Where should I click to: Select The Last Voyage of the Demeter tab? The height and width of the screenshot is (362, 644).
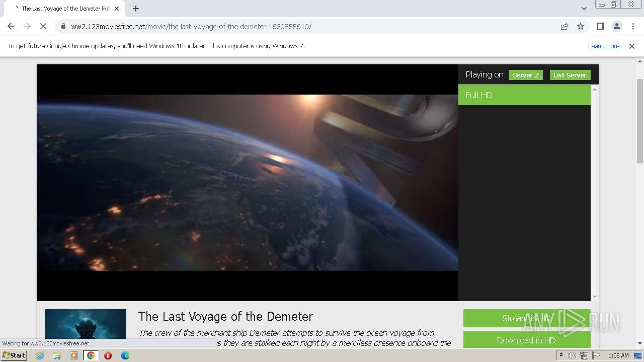[65, 9]
